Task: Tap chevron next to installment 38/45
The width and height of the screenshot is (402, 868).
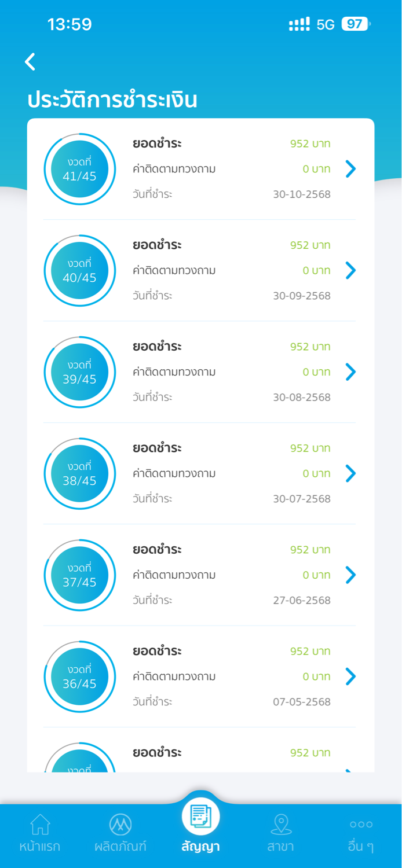Action: 350,473
